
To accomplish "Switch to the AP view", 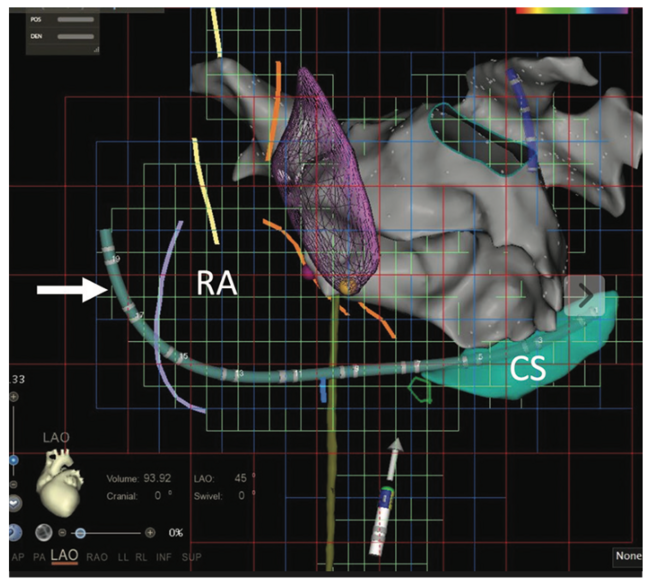I will tap(17, 556).
